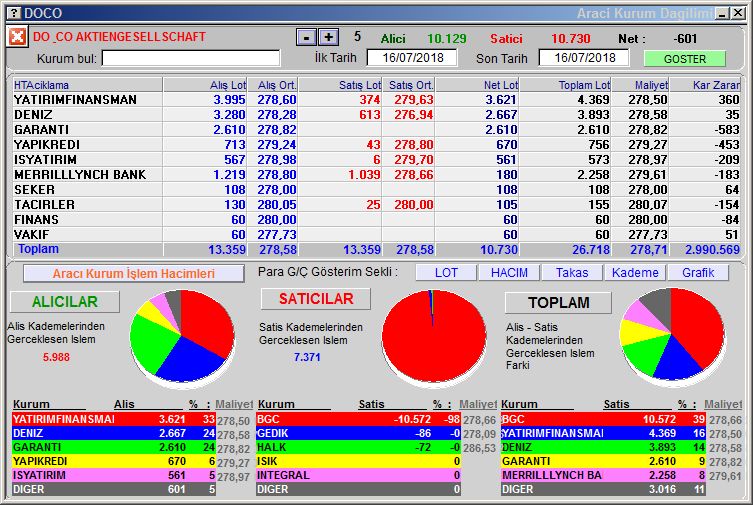This screenshot has width=753, height=505.
Task: Select the YATIRIMFINANSMAN table row
Action: click(376, 100)
